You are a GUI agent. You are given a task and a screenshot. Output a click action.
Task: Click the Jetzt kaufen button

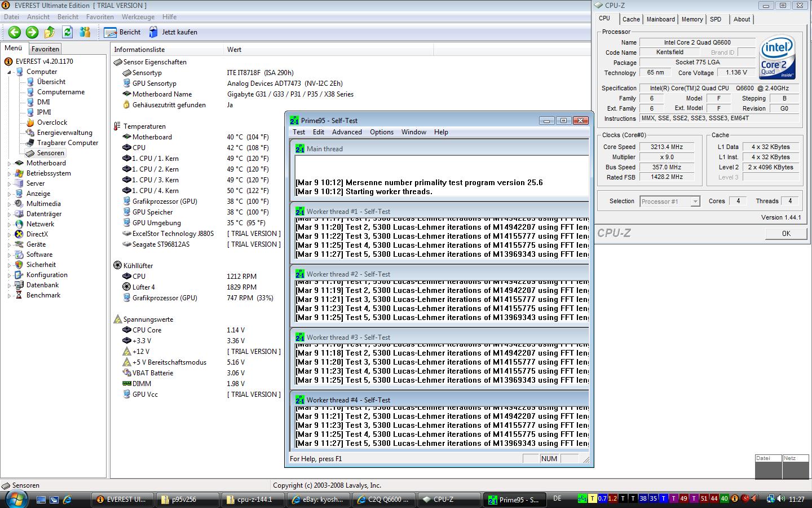[x=173, y=32]
